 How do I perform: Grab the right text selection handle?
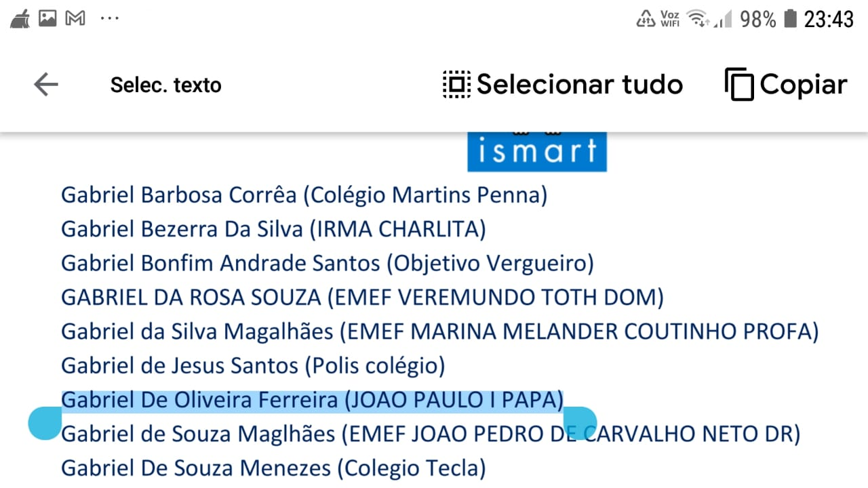tap(580, 424)
